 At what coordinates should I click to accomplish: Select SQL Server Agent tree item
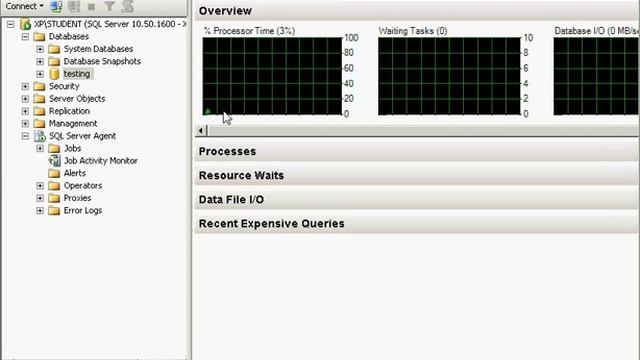[82, 136]
